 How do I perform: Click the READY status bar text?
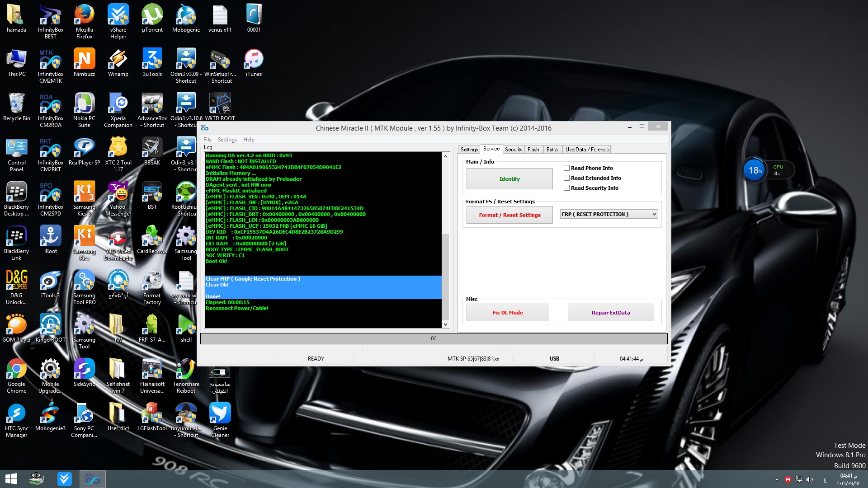(316, 359)
